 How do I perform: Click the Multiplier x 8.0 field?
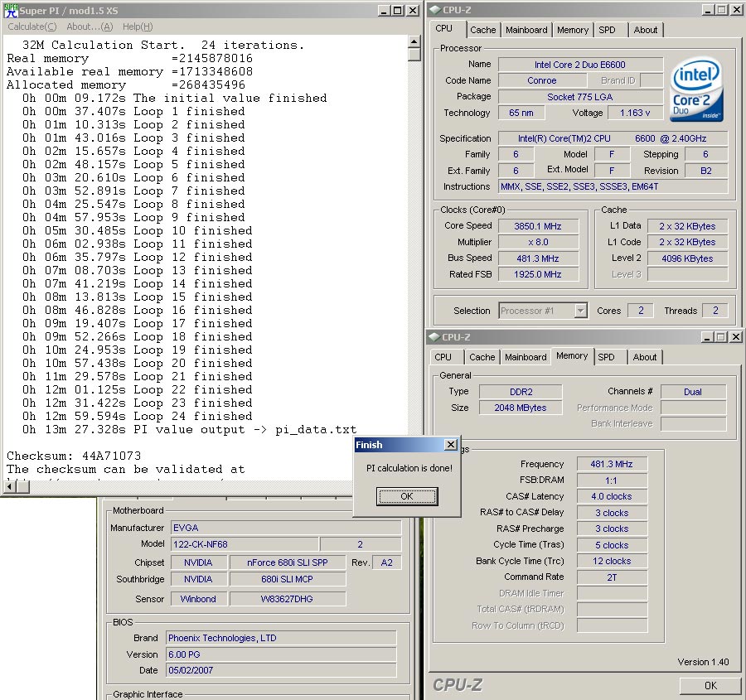(x=538, y=242)
